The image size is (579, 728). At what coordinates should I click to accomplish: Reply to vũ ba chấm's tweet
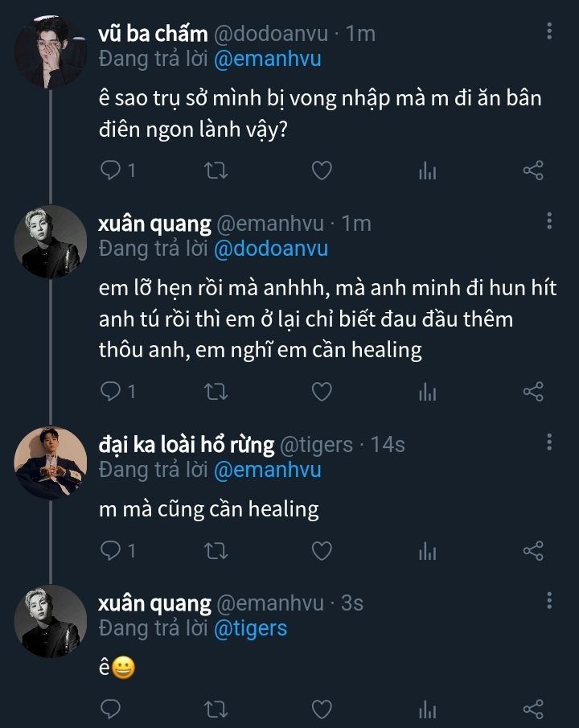tap(110, 171)
